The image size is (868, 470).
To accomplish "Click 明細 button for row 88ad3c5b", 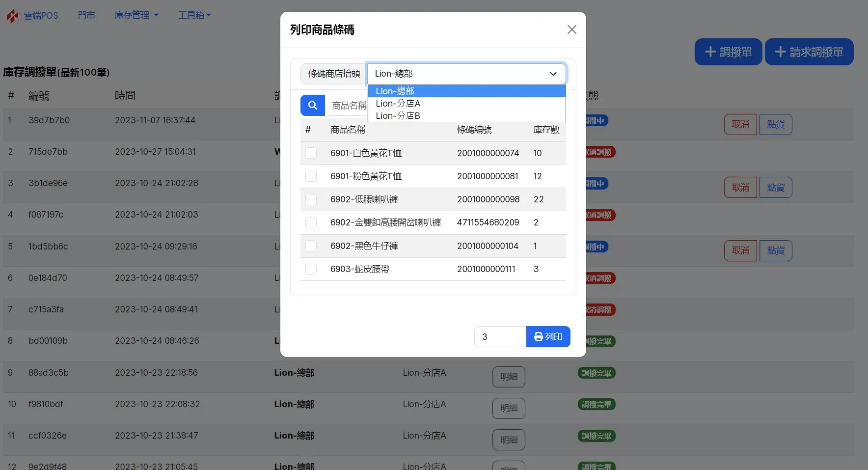I will [509, 377].
